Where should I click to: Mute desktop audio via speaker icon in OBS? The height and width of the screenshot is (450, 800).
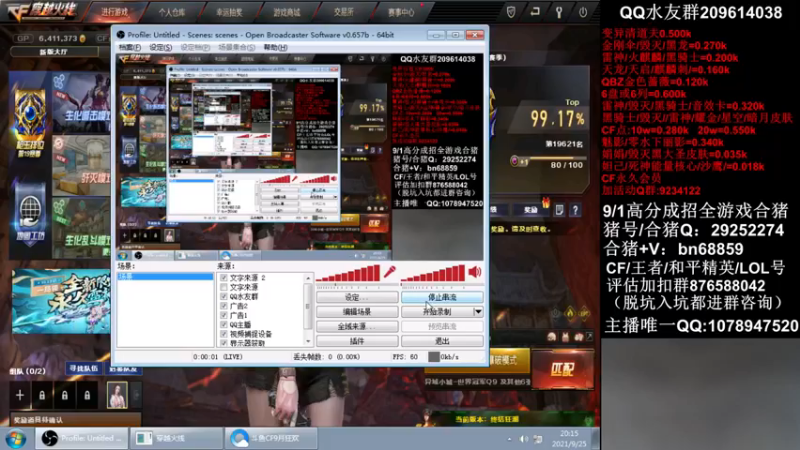(x=474, y=272)
